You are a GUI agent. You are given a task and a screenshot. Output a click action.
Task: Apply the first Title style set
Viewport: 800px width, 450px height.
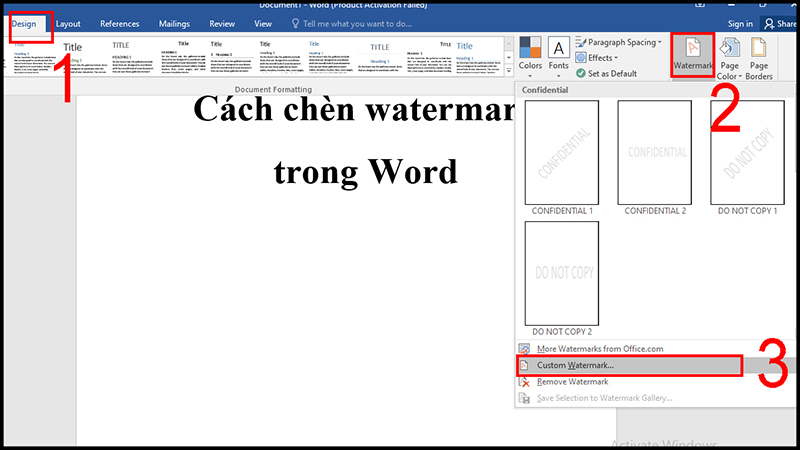click(73, 62)
